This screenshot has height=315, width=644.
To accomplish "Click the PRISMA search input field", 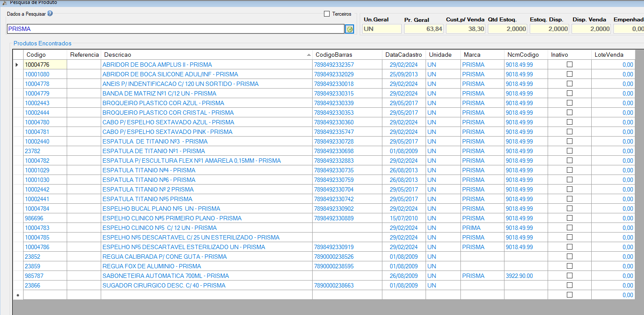I will tap(176, 29).
